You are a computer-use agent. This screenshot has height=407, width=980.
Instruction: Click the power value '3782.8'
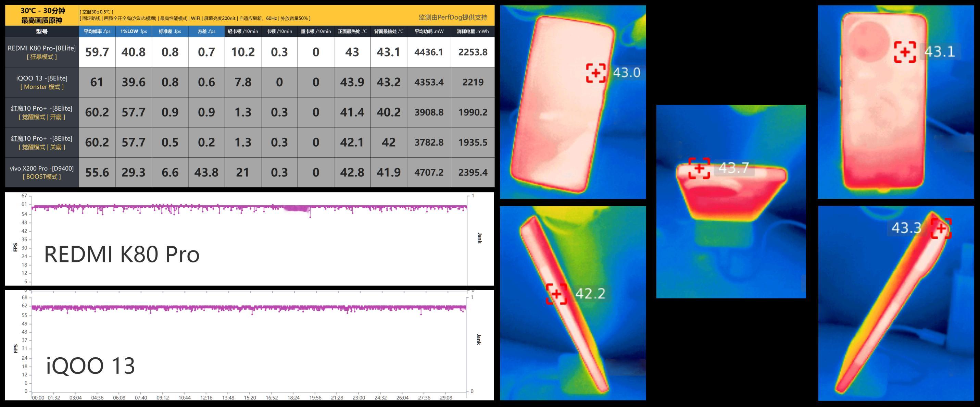429,143
